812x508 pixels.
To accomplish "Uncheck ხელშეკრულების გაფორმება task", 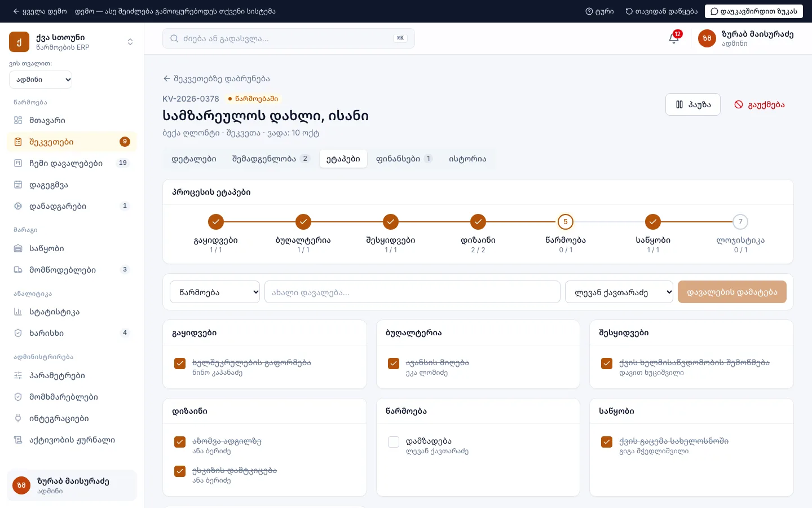I will pos(180,364).
